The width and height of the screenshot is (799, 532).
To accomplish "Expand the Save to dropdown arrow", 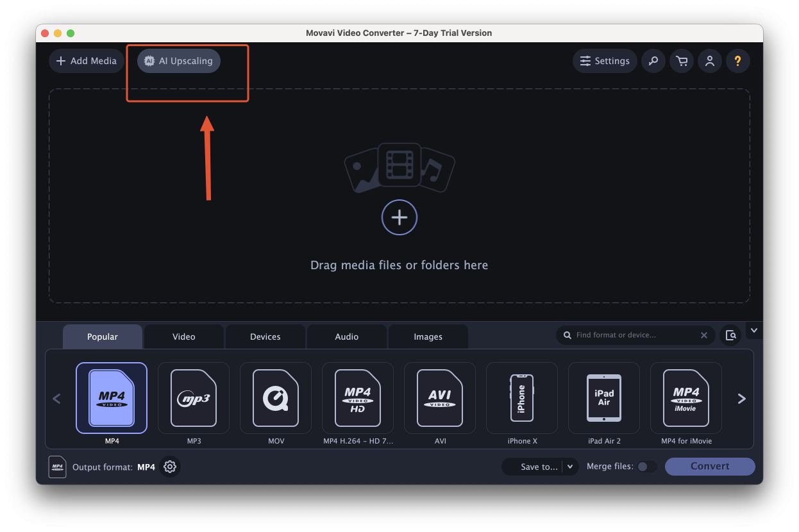I will (570, 467).
